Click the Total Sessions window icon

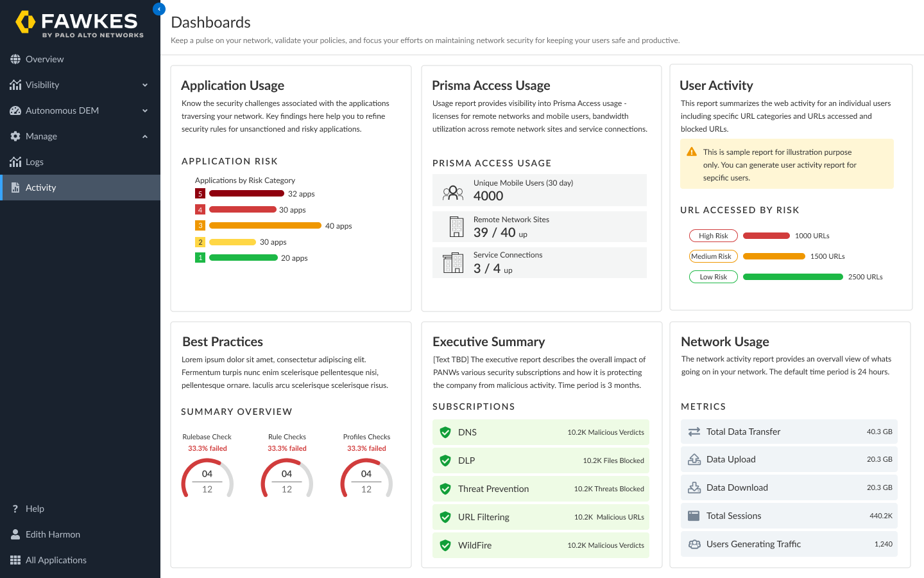[694, 516]
